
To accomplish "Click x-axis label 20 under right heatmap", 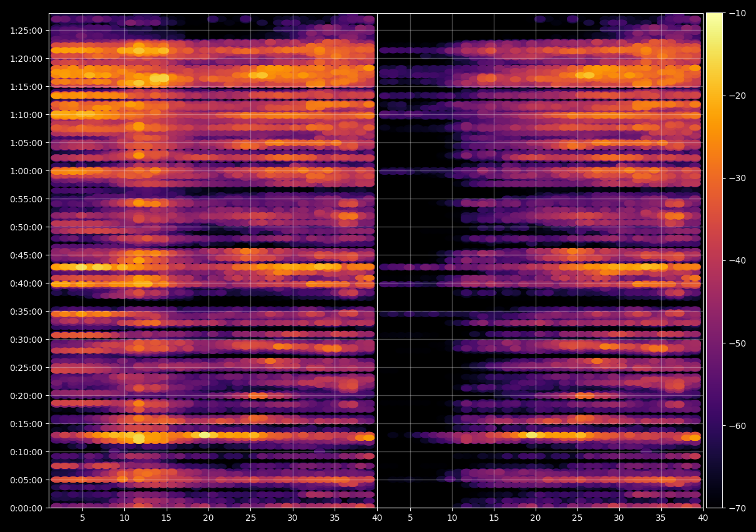I will 536,518.
